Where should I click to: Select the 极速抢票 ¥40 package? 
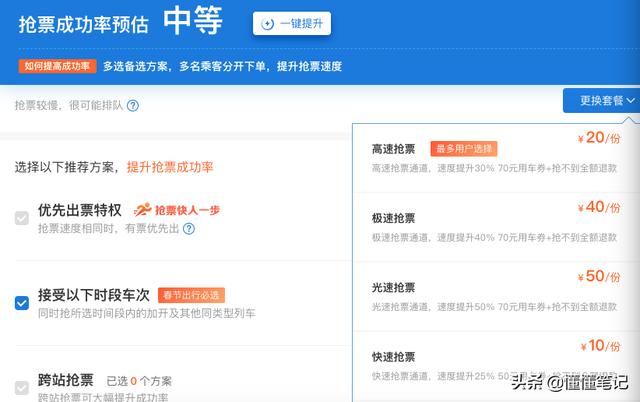[x=496, y=227]
